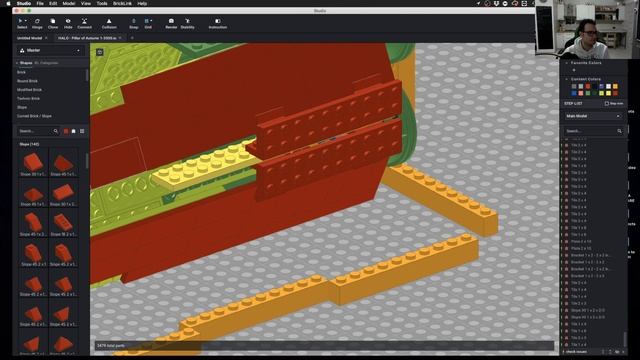Image resolution: width=640 pixels, height=360 pixels.
Task: Click the white part filter icon
Action: 73,131
